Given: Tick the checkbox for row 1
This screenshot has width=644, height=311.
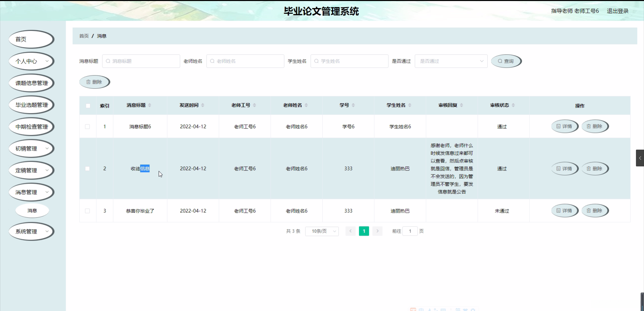Looking at the screenshot, I should (88, 126).
